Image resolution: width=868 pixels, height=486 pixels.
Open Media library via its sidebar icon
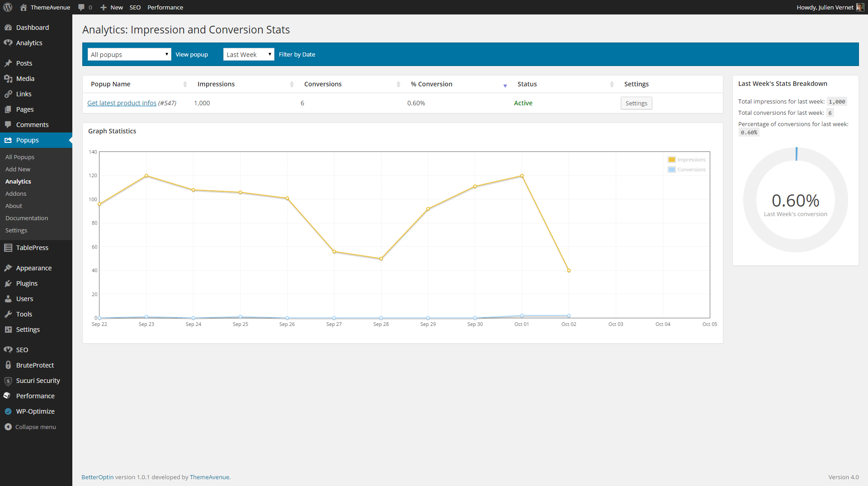click(x=8, y=79)
